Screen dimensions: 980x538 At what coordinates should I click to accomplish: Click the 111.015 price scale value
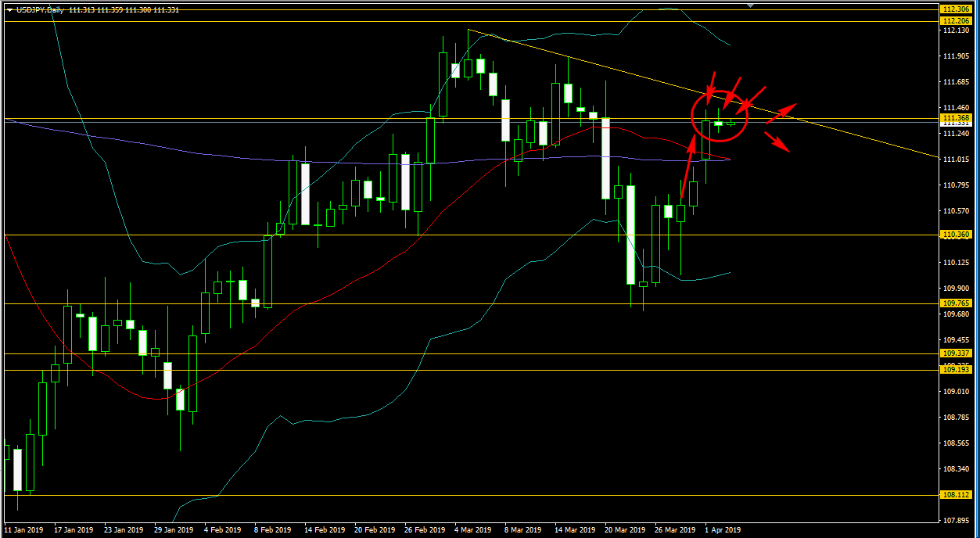tap(957, 160)
